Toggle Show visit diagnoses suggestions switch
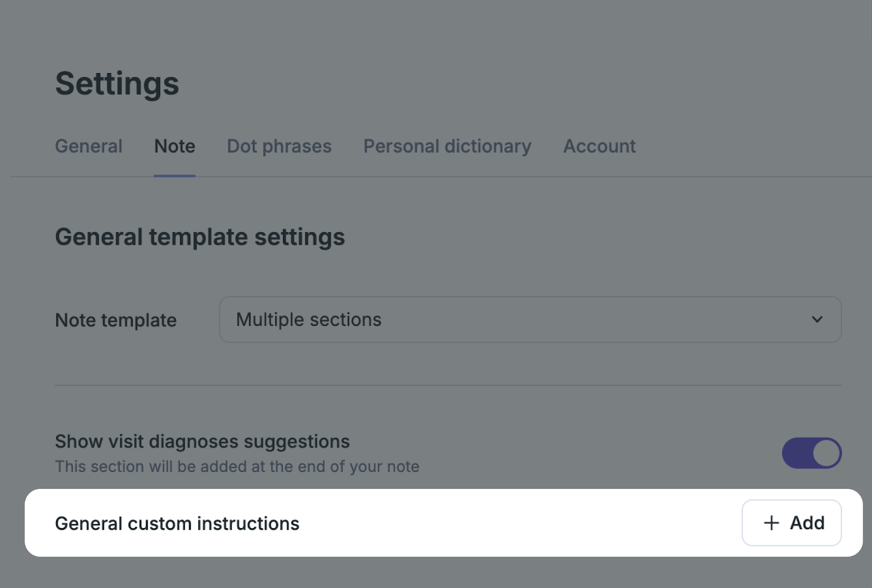Image resolution: width=872 pixels, height=588 pixels. 812,453
